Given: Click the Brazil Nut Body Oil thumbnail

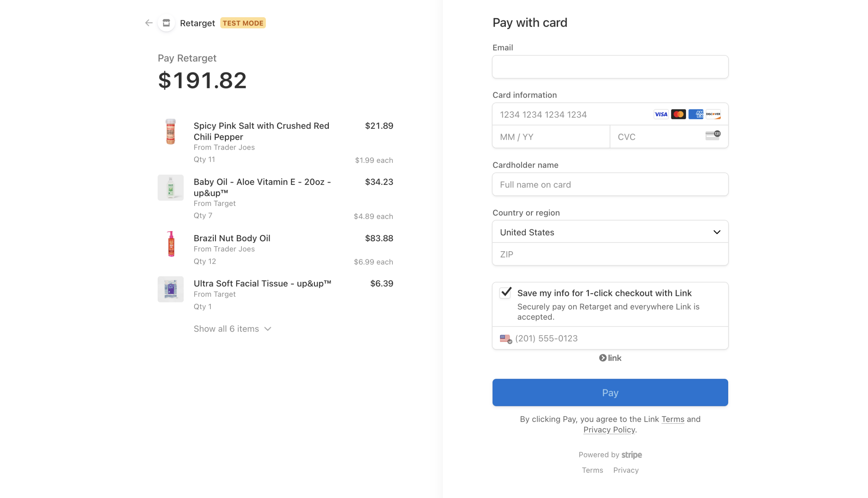Looking at the screenshot, I should tap(171, 244).
